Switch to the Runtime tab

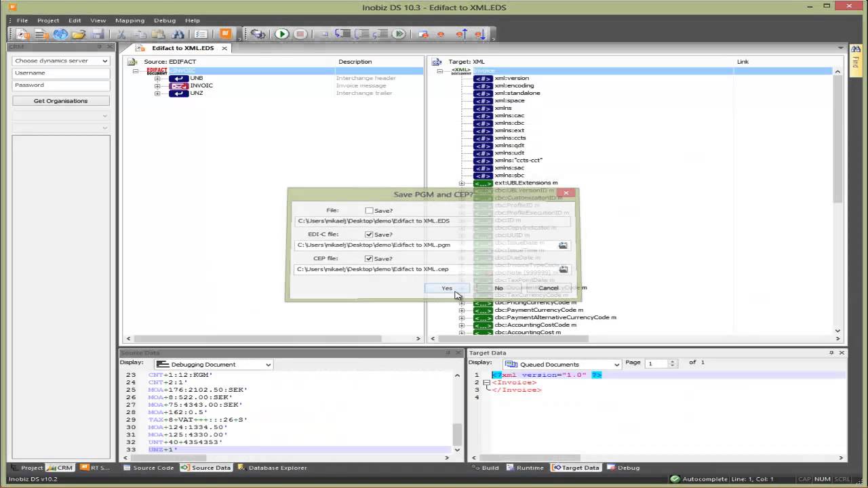(x=524, y=468)
